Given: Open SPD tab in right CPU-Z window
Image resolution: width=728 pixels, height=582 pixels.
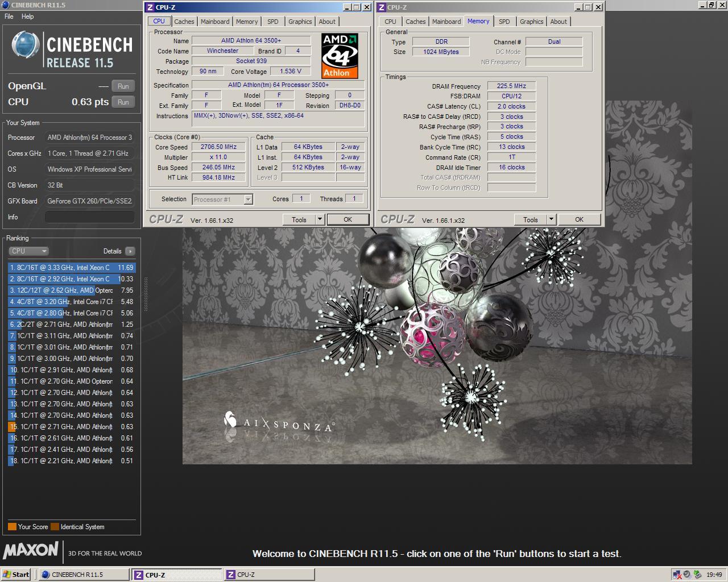Looking at the screenshot, I should coord(504,22).
